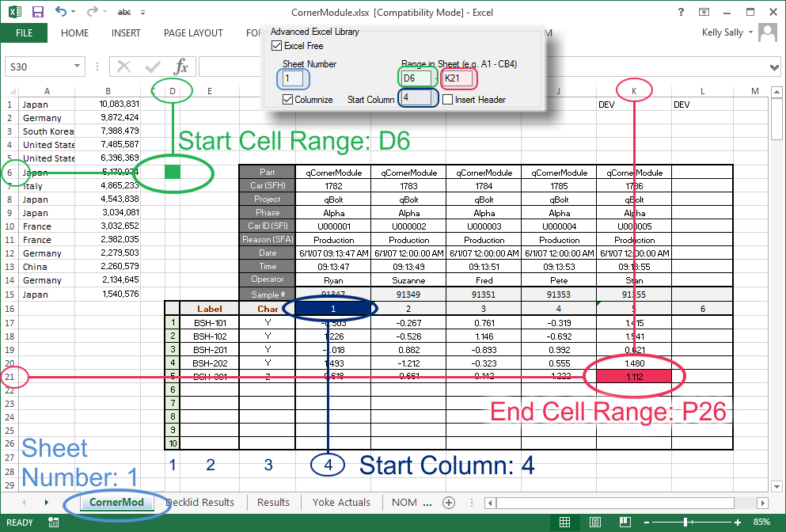Open the Name Box dropdown arrow

click(78, 67)
